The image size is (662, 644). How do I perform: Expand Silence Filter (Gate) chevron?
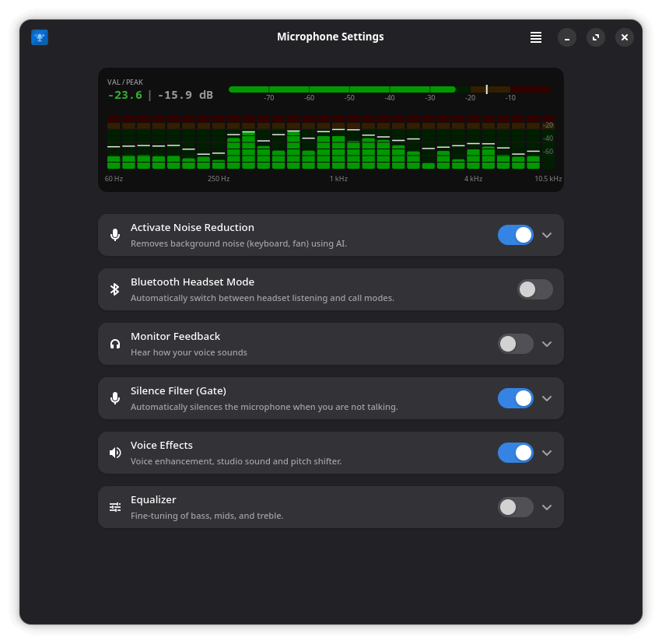click(x=547, y=398)
